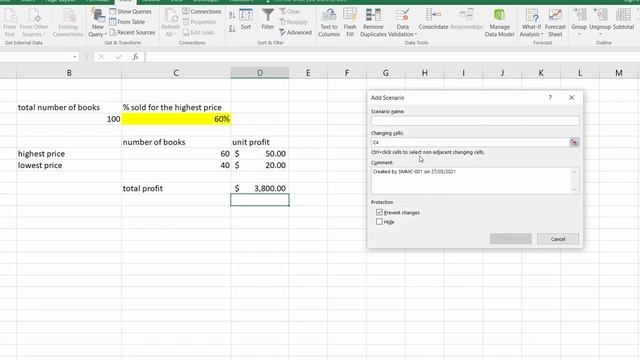Select column G header

[x=386, y=73]
